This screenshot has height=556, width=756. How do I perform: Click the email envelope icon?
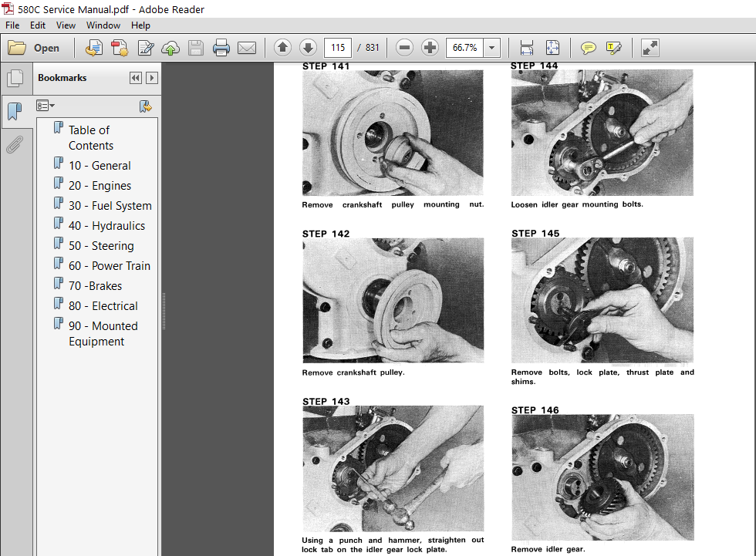[x=247, y=48]
